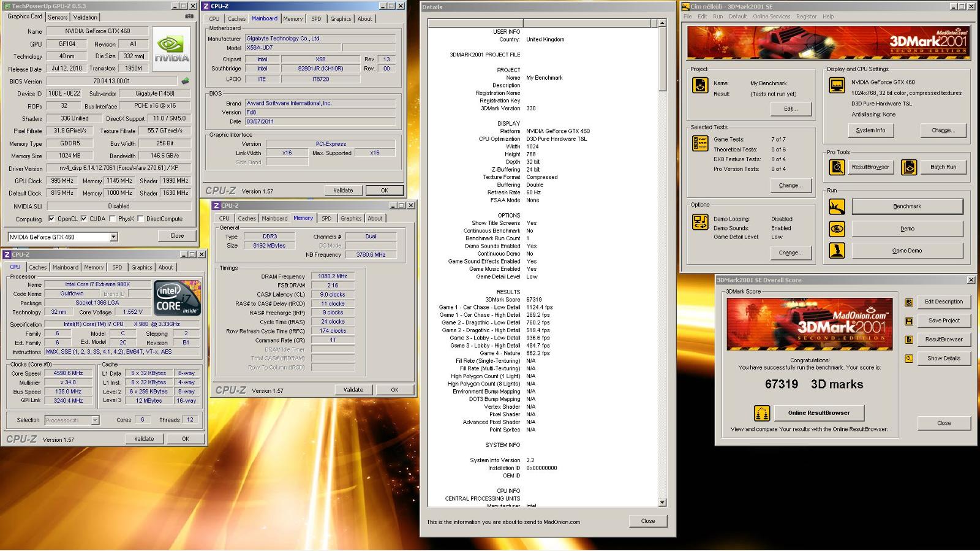Click the Game Demo button
Viewport: 980px width, 551px height.
[x=907, y=251]
